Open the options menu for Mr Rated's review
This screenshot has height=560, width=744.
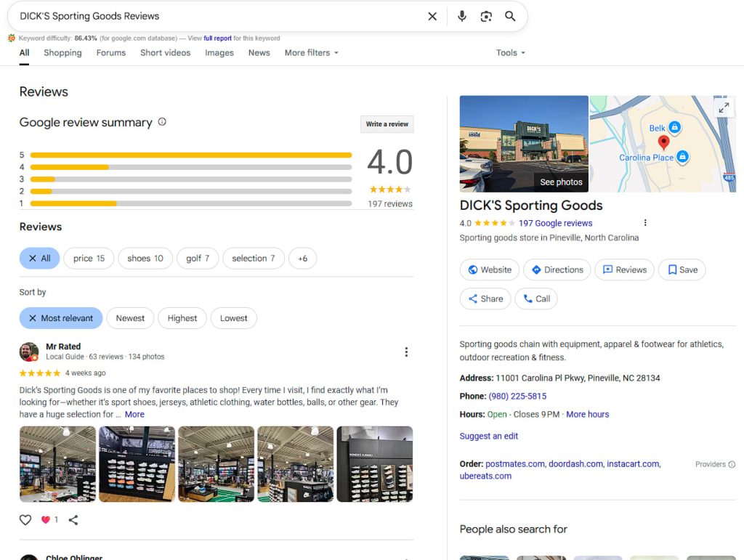406,352
